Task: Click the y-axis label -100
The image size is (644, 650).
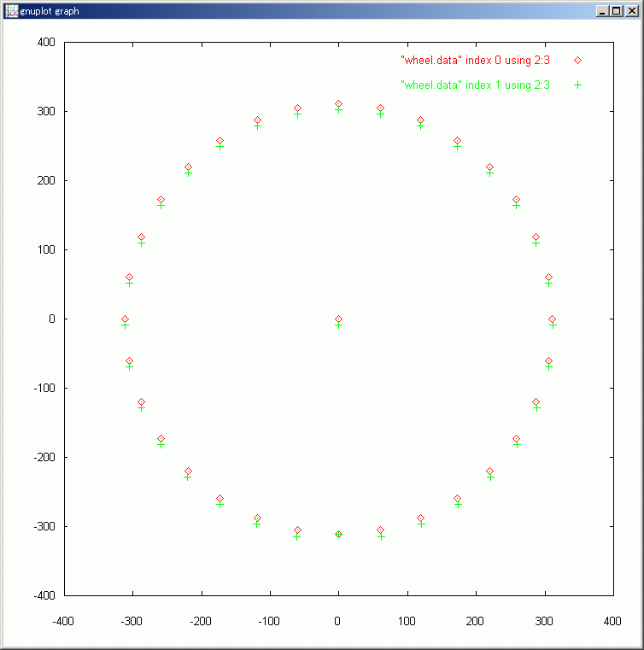Action: (44, 388)
